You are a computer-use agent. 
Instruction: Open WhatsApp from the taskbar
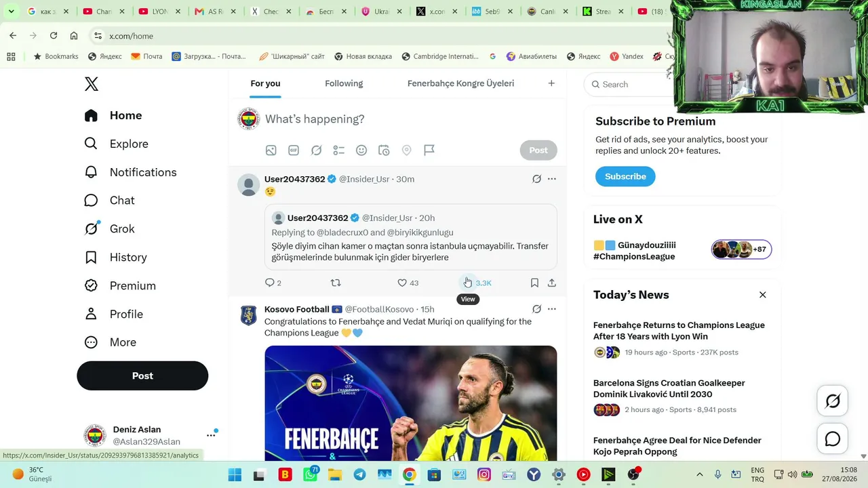(310, 474)
